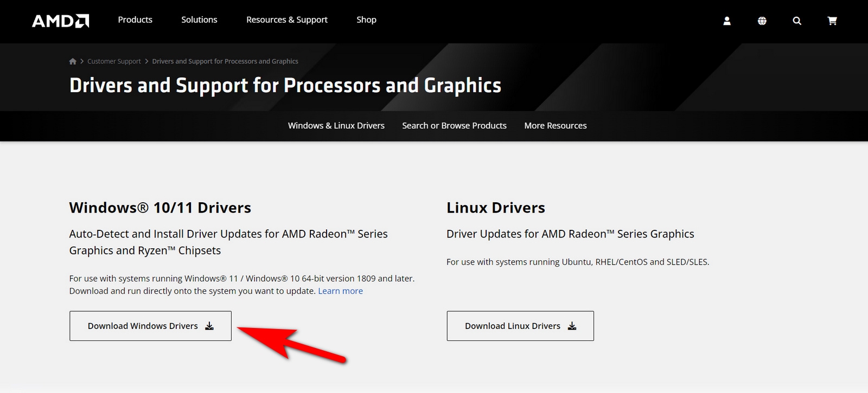Open the Products menu
Screen dimensions: 868x393
135,20
